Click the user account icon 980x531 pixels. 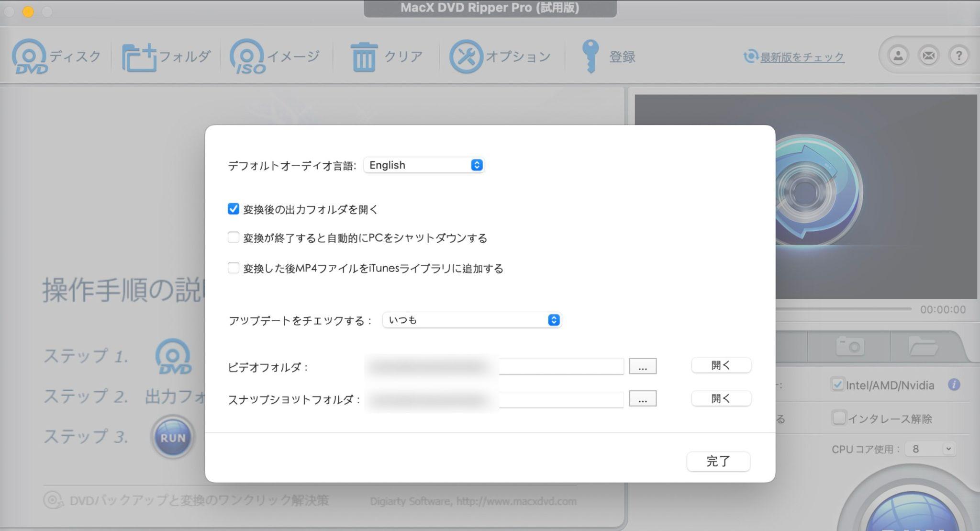pyautogui.click(x=898, y=56)
